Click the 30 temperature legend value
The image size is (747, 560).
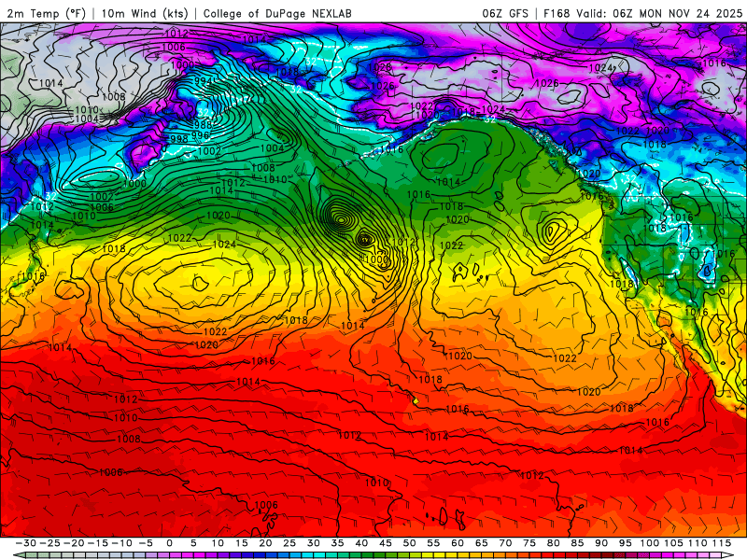(313, 543)
